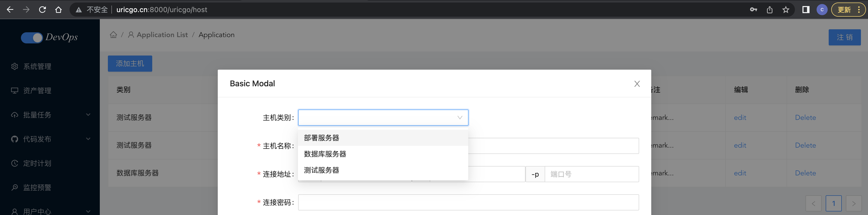The image size is (868, 215).
Task: Click the 添加主机 button
Action: (130, 63)
